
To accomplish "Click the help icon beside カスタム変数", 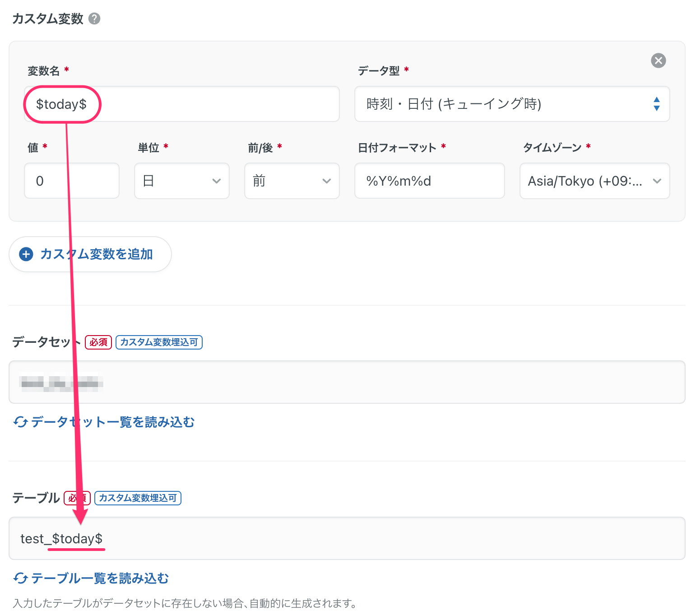I will tap(94, 19).
